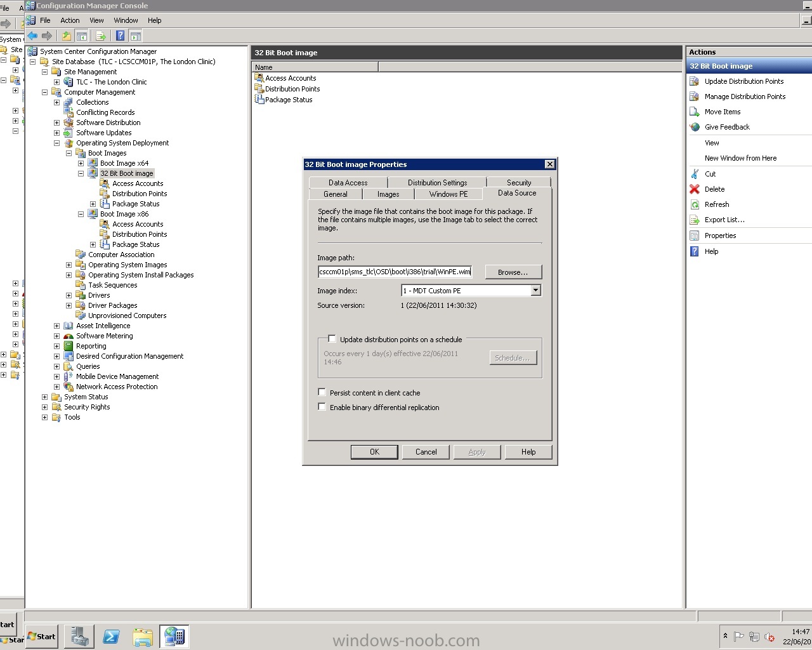Click the Cut scissors icon
The width and height of the screenshot is (812, 650).
(695, 174)
